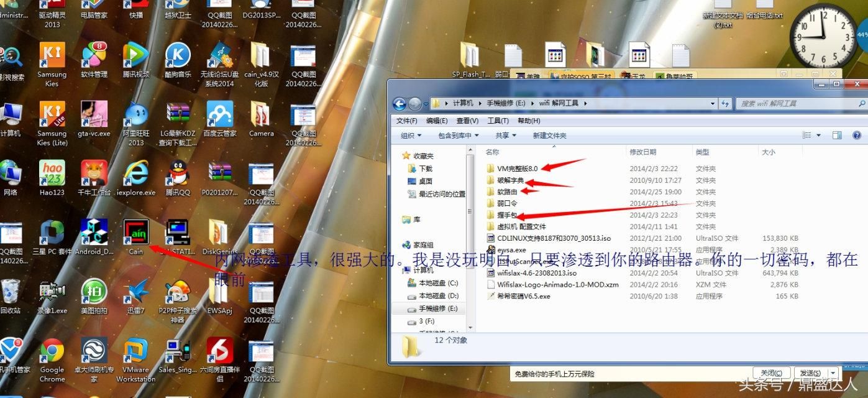This screenshot has width=868, height=398.
Task: Open the 文件(F) menu
Action: pos(406,121)
